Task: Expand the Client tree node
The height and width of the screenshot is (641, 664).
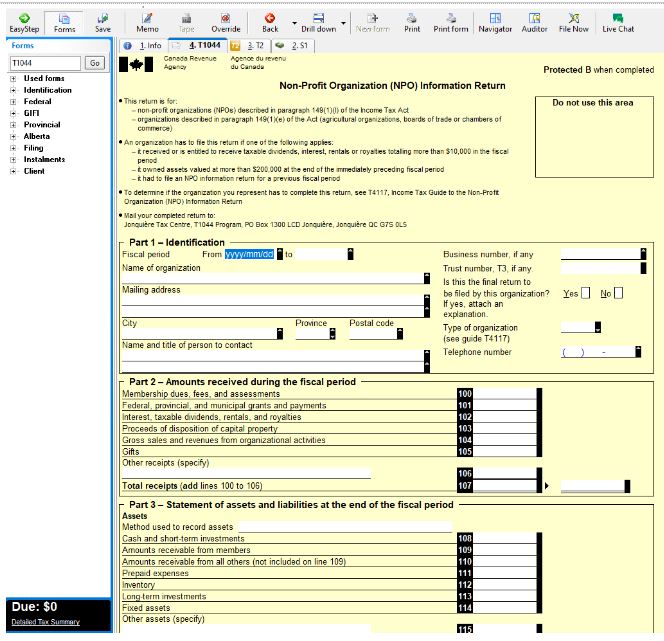Action: click(13, 171)
